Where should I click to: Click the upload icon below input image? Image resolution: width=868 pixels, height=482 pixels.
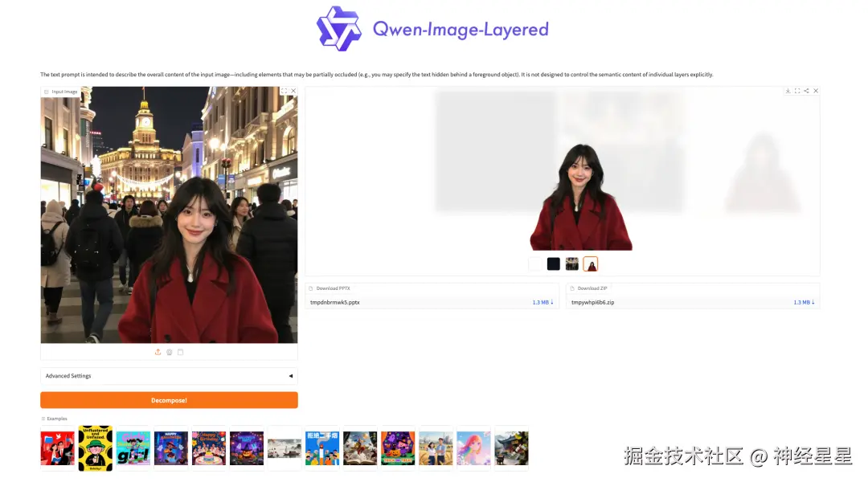tap(158, 352)
